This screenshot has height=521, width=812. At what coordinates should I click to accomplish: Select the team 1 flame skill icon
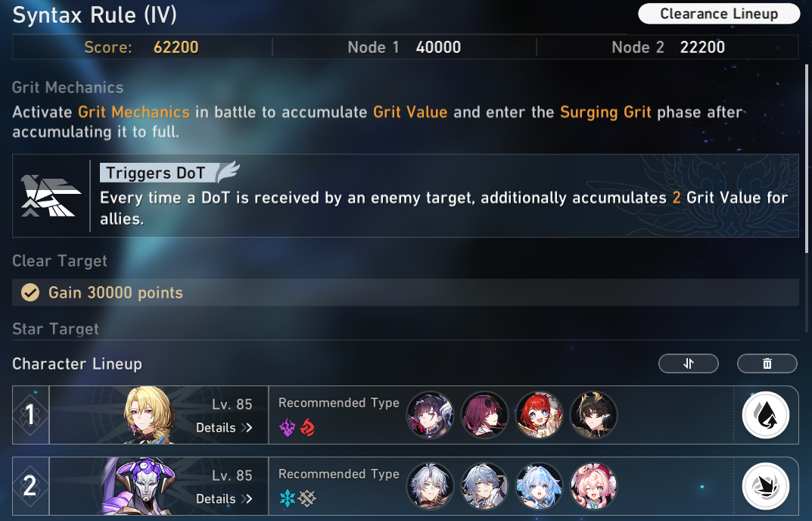(x=765, y=415)
